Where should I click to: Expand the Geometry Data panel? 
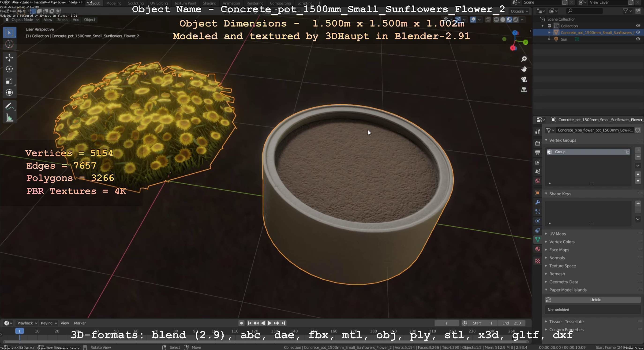546,282
